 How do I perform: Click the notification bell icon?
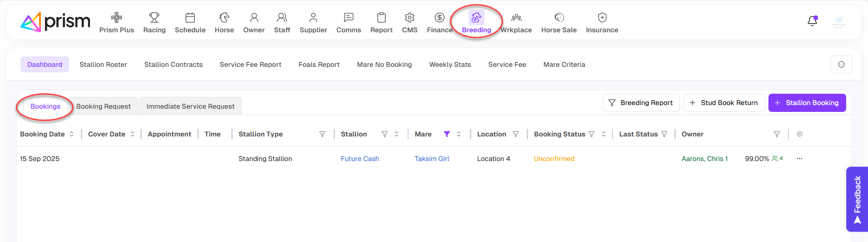[x=812, y=21]
